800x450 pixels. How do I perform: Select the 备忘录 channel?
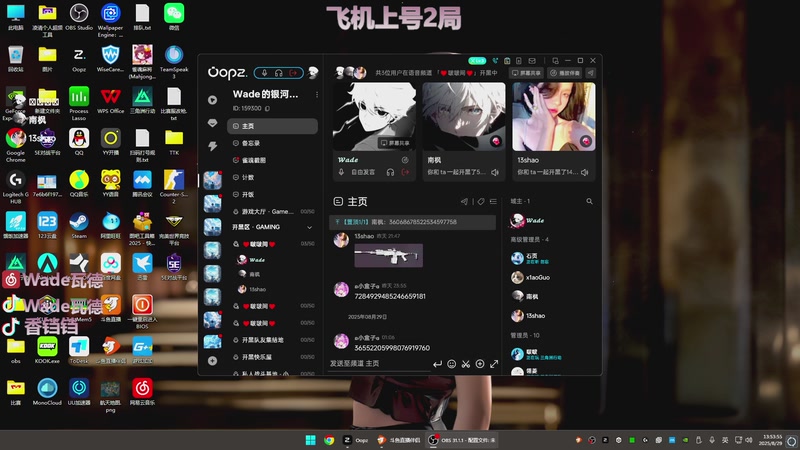[x=272, y=143]
